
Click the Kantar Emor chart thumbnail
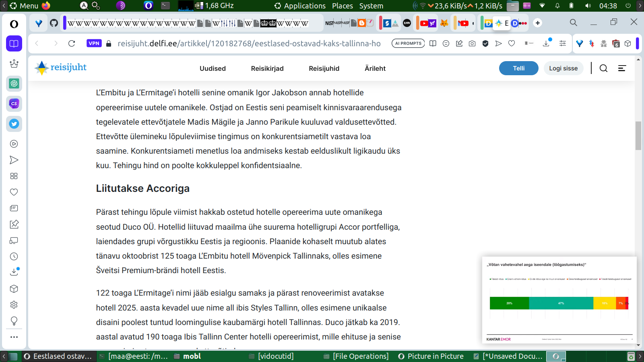click(x=559, y=300)
